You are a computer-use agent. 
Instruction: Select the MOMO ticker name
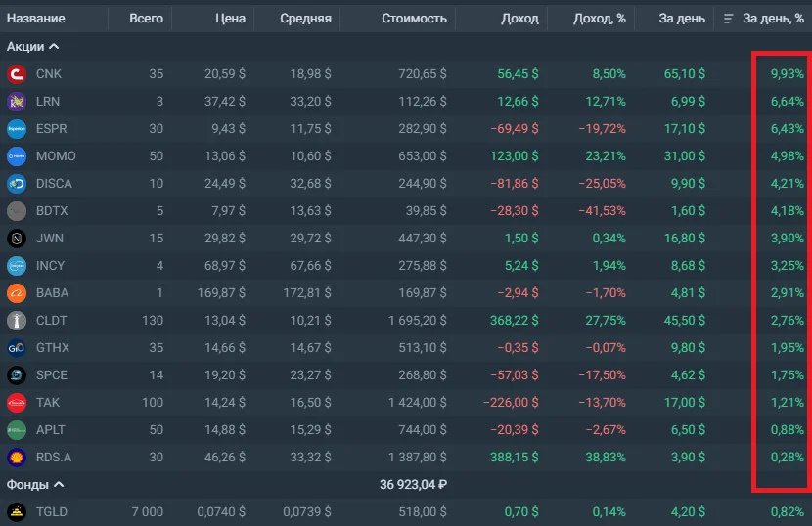[x=56, y=156]
